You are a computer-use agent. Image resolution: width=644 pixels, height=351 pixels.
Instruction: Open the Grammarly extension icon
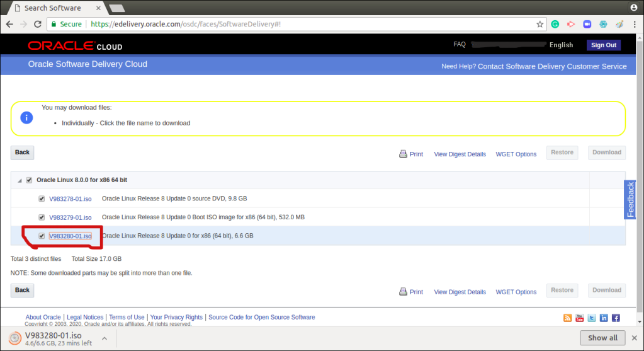click(555, 24)
